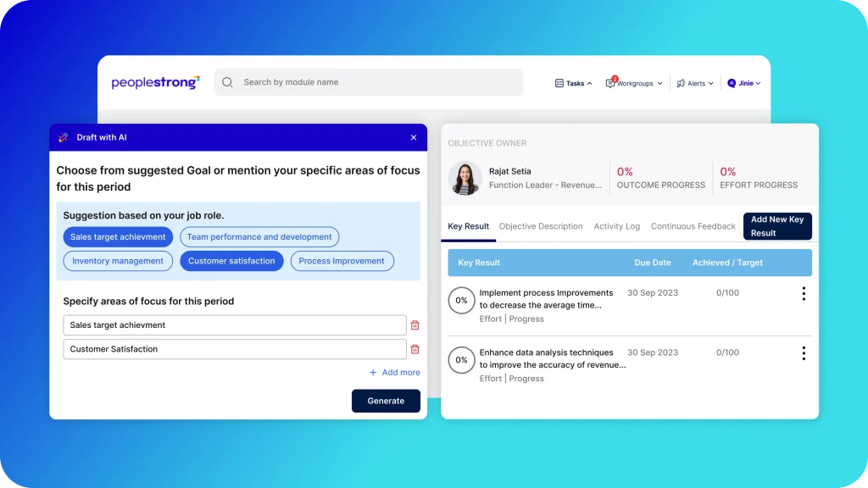
Task: Click the PeopleStrong logo
Action: tap(155, 83)
